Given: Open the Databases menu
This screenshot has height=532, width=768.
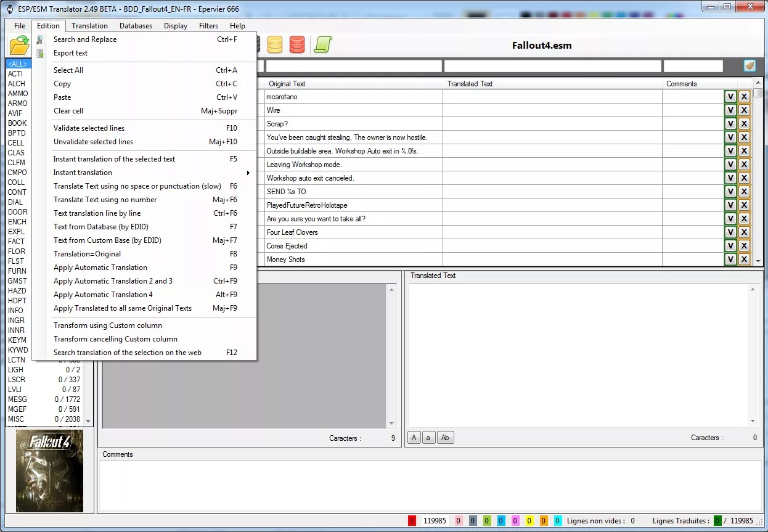Looking at the screenshot, I should coord(136,26).
